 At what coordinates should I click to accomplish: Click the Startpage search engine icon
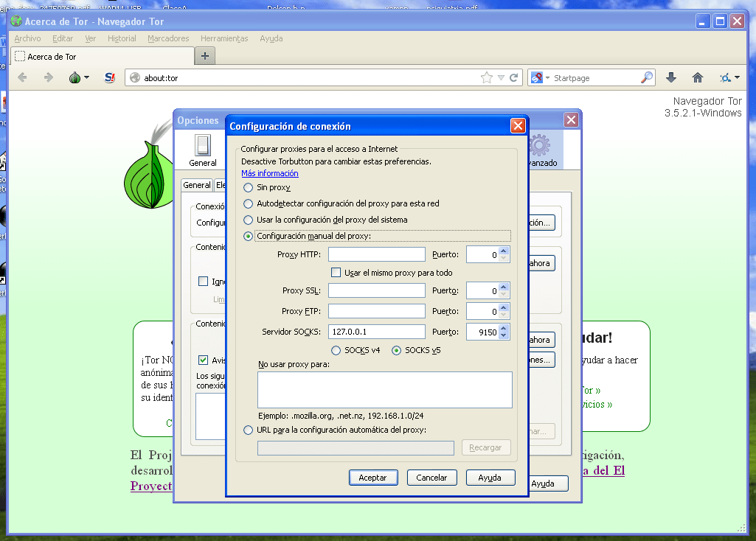click(x=537, y=77)
